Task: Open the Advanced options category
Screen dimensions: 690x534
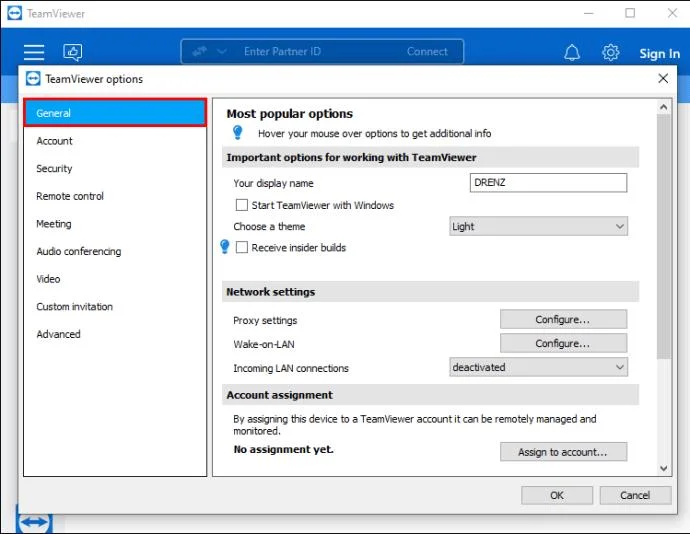Action: coord(115,334)
